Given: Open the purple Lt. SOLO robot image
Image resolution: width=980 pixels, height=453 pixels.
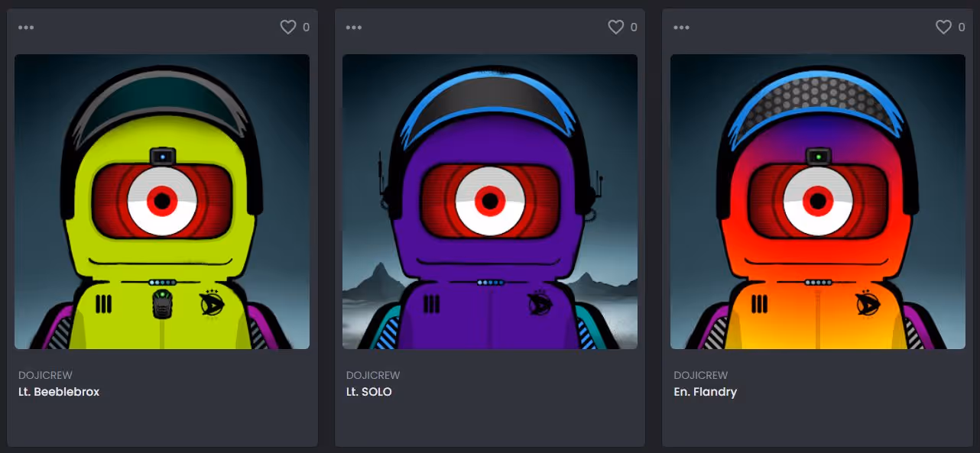Looking at the screenshot, I should pyautogui.click(x=489, y=202).
